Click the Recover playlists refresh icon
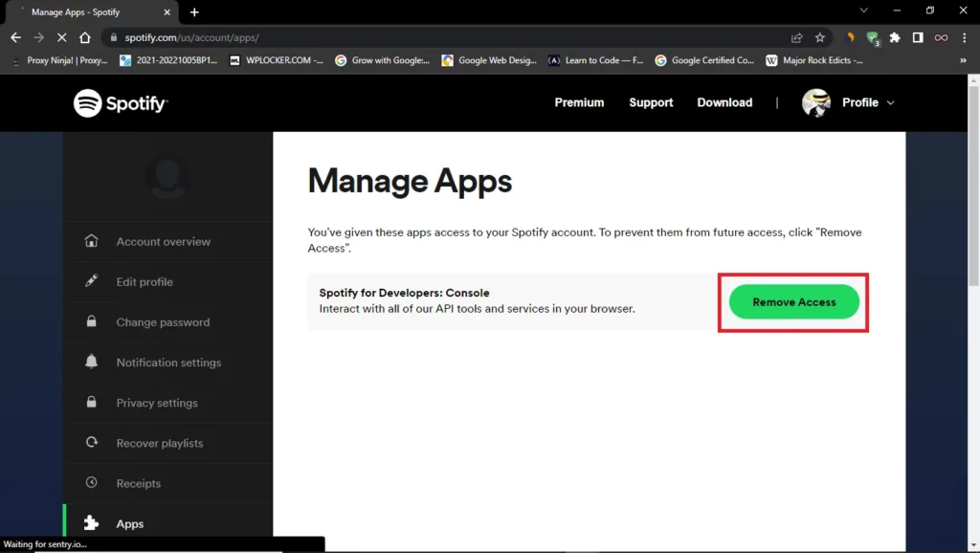 pos(91,442)
